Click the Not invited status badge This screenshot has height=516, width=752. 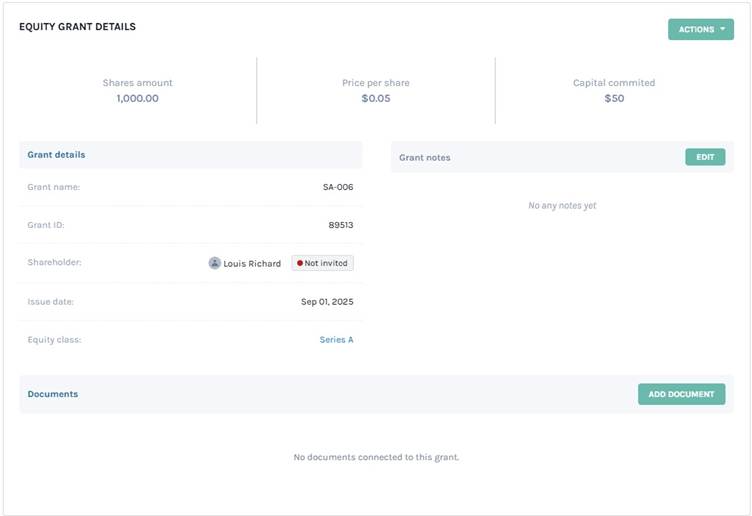(x=323, y=263)
